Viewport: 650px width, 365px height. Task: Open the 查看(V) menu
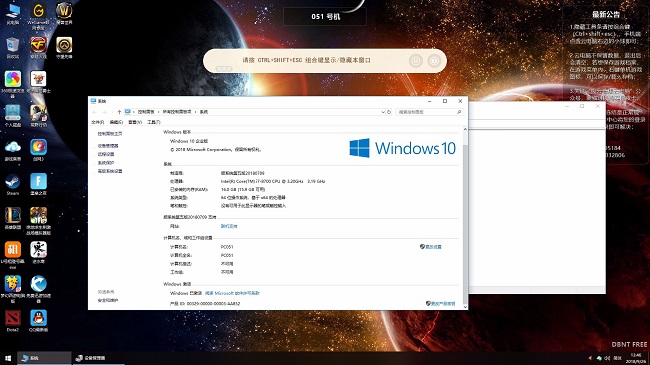tap(135, 122)
